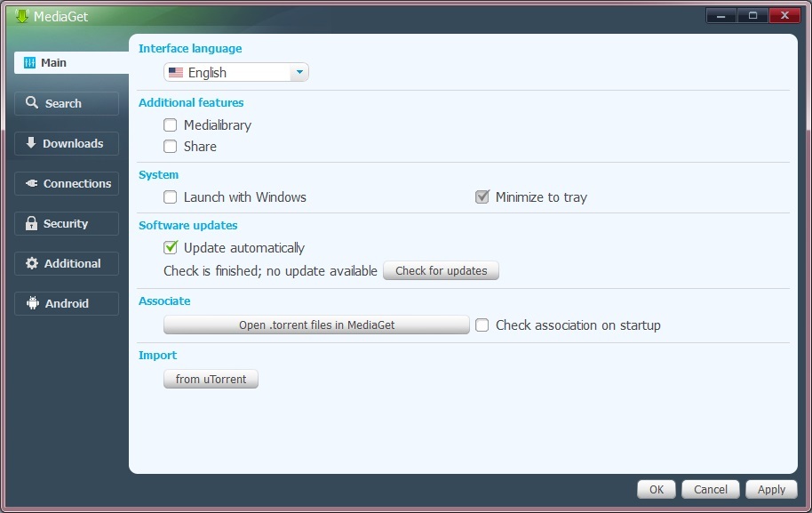The height and width of the screenshot is (513, 812).
Task: Enable Check association on startup
Action: tap(482, 325)
